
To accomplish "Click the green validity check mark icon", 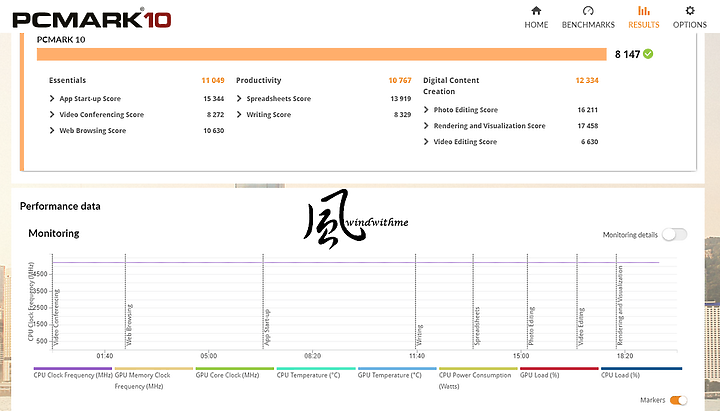I will pyautogui.click(x=648, y=54).
